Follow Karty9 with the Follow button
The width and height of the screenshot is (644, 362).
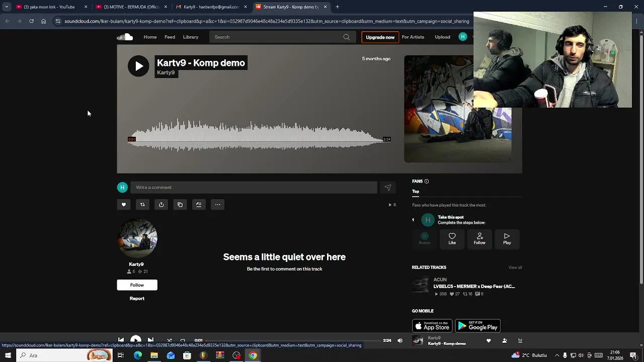(137, 285)
